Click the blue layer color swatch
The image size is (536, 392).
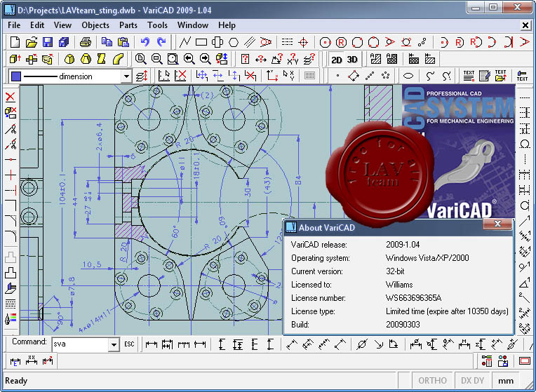click(16, 76)
